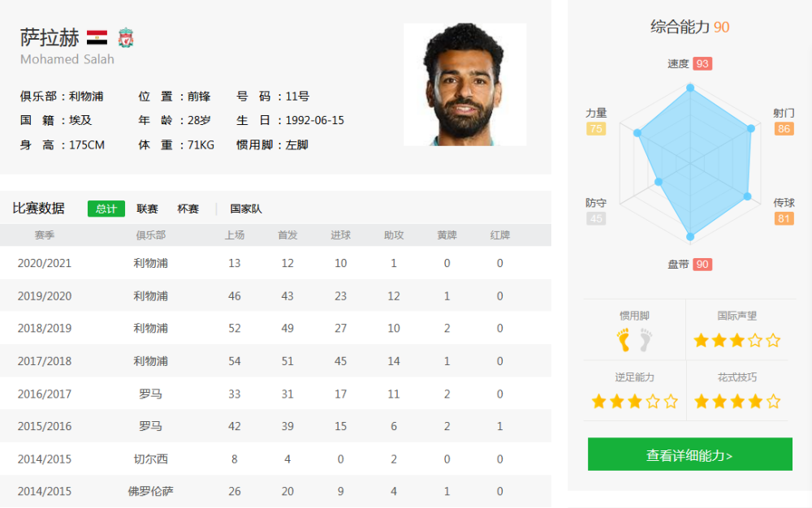Viewport: 812px width, 508px height.
Task: Click fourth star under 花式技巧
Action: [x=755, y=402]
